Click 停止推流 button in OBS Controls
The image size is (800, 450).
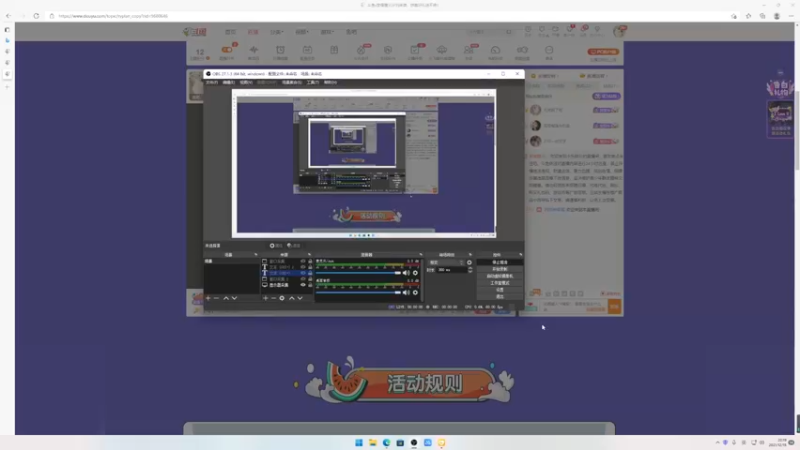pos(499,262)
